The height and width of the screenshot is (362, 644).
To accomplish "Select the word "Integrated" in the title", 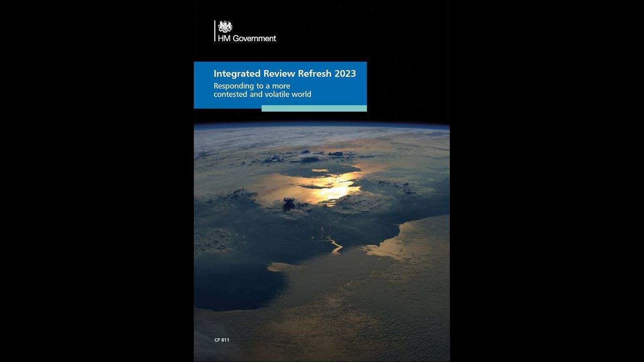I will pos(237,73).
